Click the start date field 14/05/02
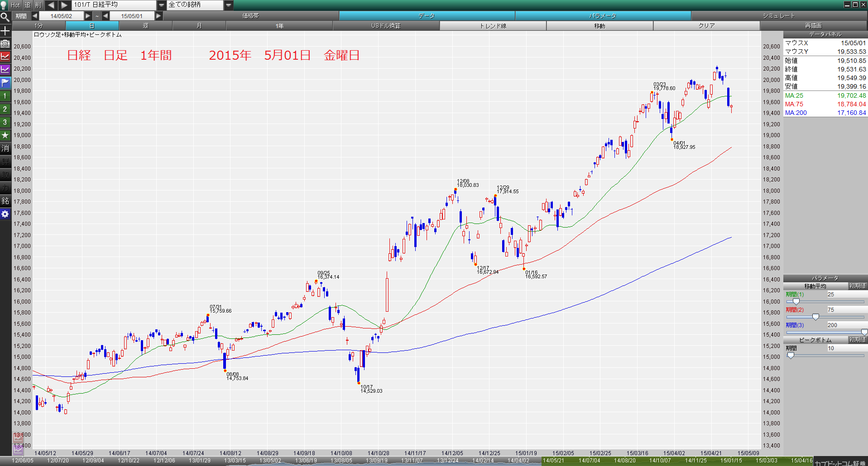The height and width of the screenshot is (466, 868). [61, 16]
